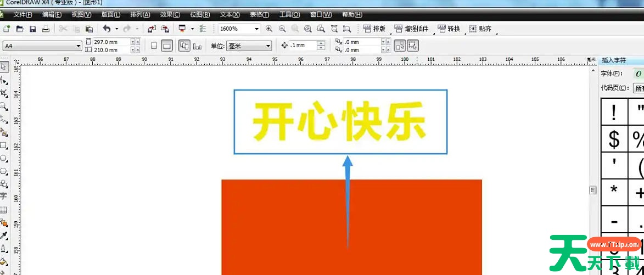Select the Interactive blend tool in toolbox

(4, 223)
